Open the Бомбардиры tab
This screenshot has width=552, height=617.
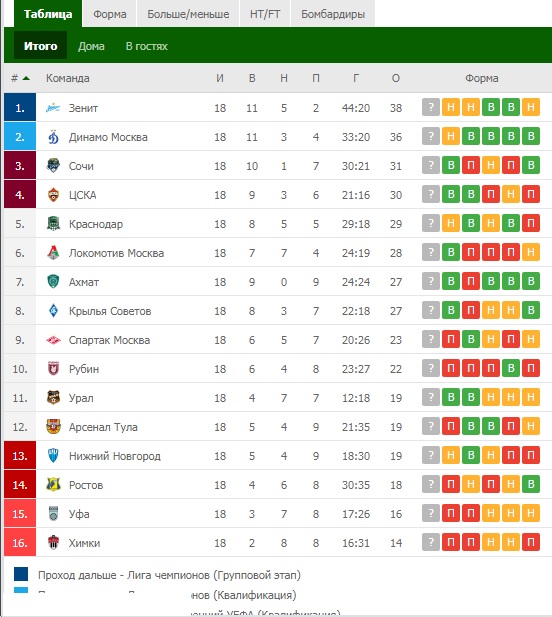coord(333,14)
